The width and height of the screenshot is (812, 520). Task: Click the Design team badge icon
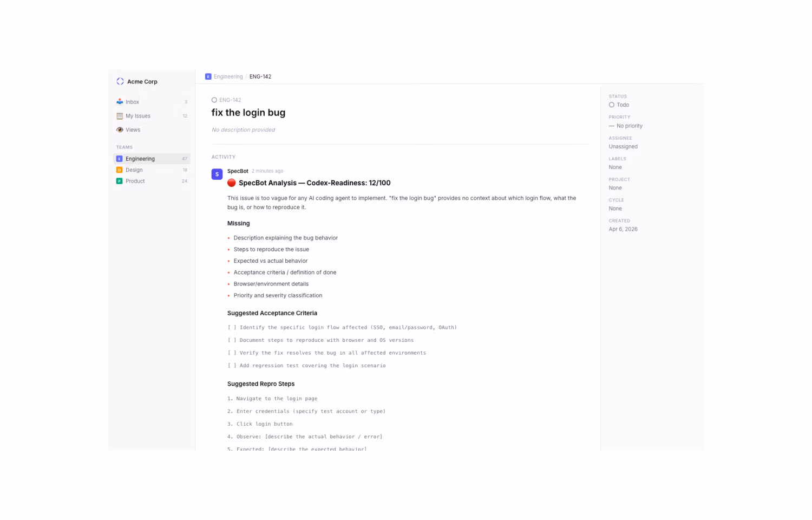[x=119, y=170]
